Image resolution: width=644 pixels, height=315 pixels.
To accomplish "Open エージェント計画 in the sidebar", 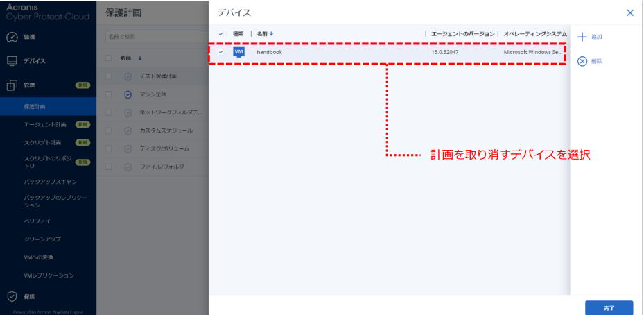I will (45, 125).
